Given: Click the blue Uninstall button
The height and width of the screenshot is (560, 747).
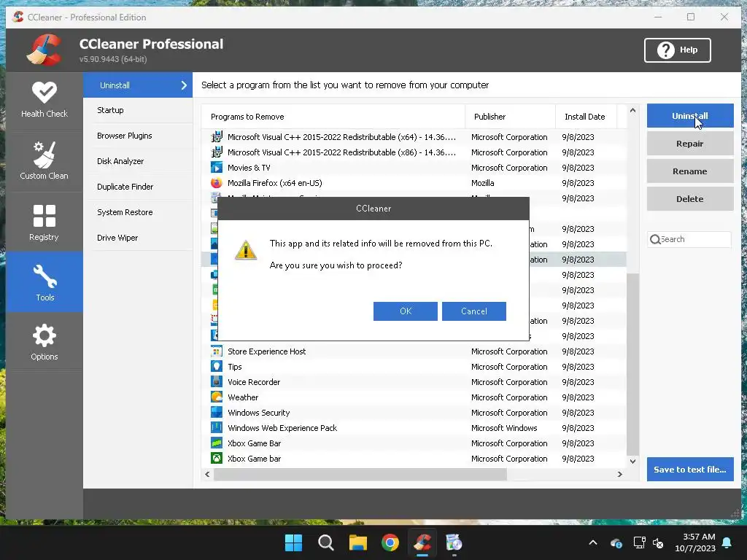Looking at the screenshot, I should pos(690,116).
